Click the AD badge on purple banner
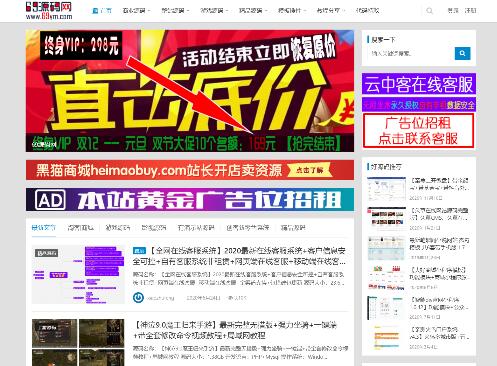497x366 pixels. (x=50, y=200)
